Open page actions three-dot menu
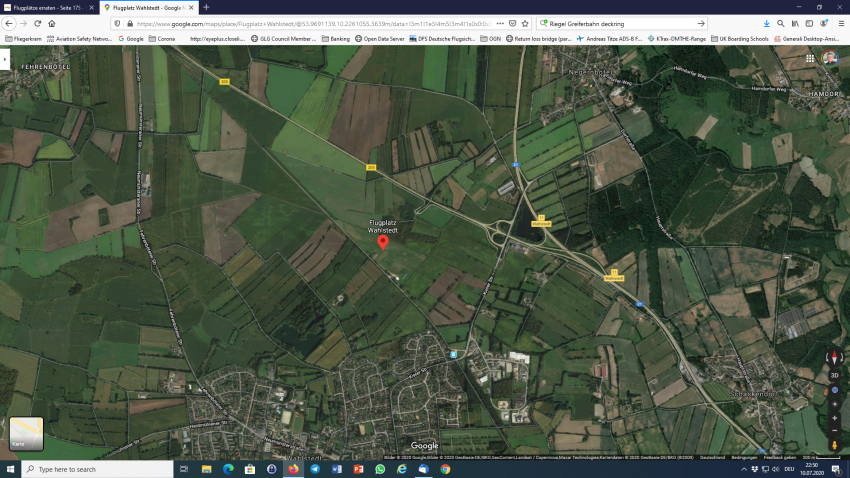This screenshot has height=478, width=850. [500, 24]
